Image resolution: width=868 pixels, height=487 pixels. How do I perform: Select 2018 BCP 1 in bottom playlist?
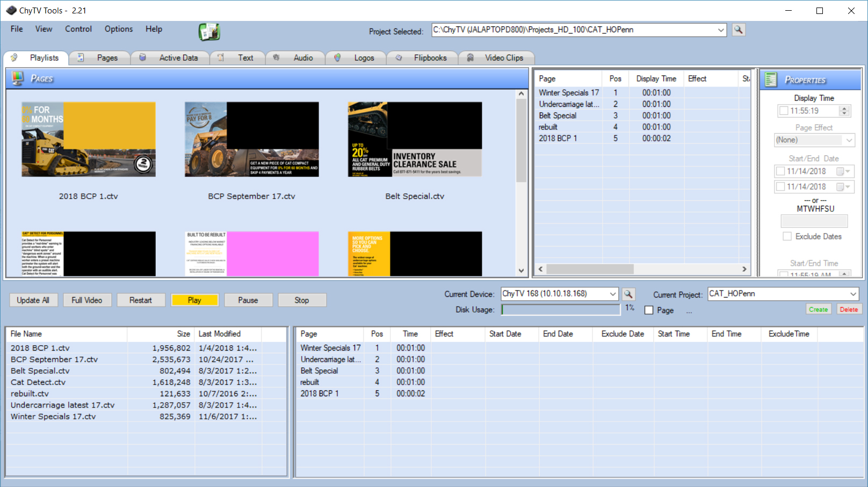(320, 394)
